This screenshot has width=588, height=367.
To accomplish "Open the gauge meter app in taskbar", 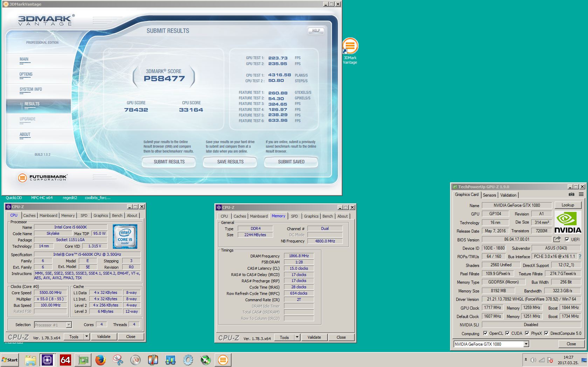I will pyautogui.click(x=136, y=360).
